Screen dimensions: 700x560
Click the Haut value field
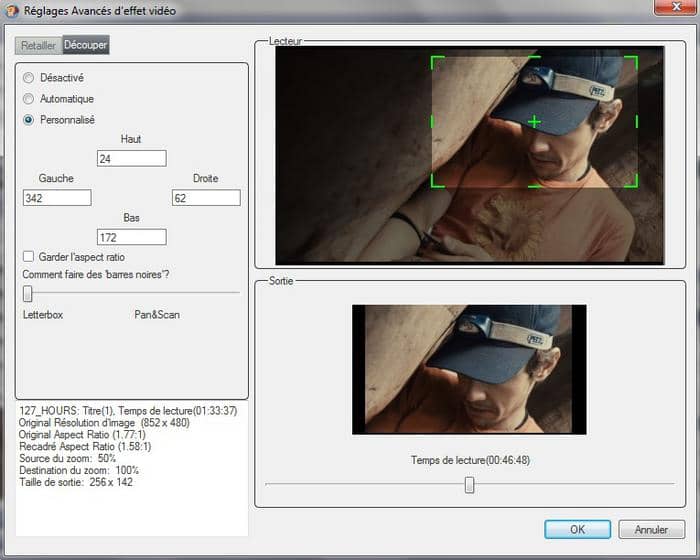[132, 159]
